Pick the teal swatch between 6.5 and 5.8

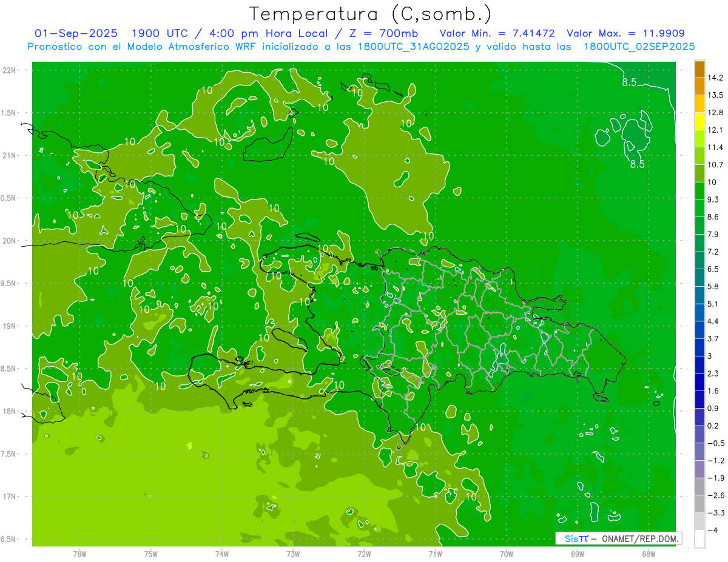[x=699, y=278]
